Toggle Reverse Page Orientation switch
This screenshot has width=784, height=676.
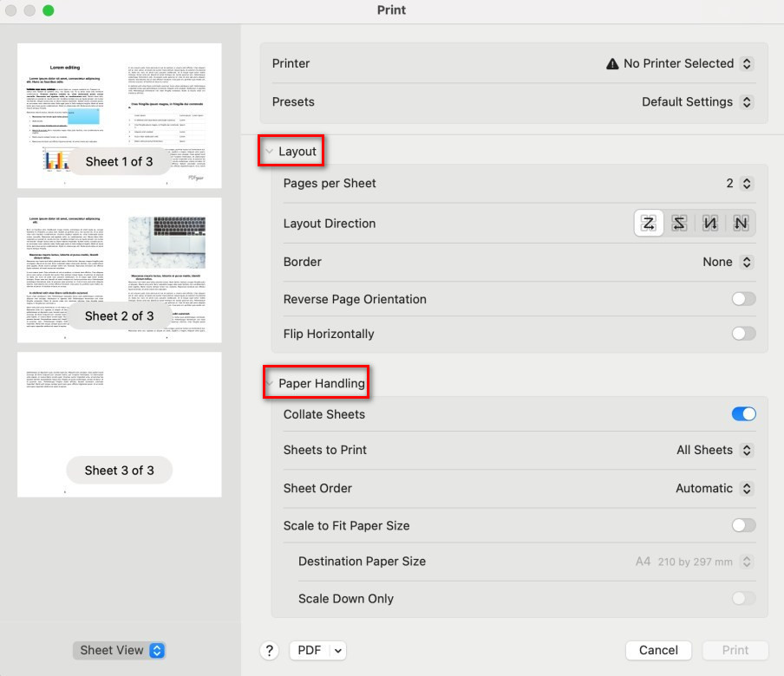click(743, 299)
